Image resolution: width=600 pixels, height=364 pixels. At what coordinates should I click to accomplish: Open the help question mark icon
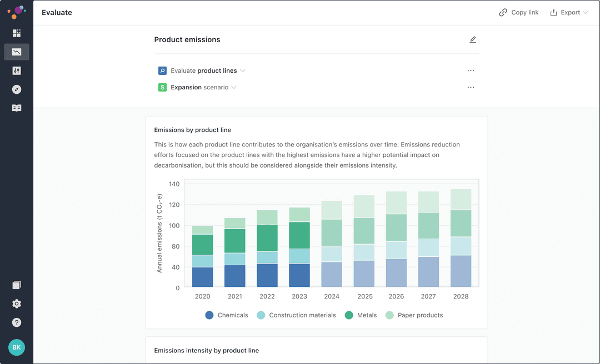(17, 322)
